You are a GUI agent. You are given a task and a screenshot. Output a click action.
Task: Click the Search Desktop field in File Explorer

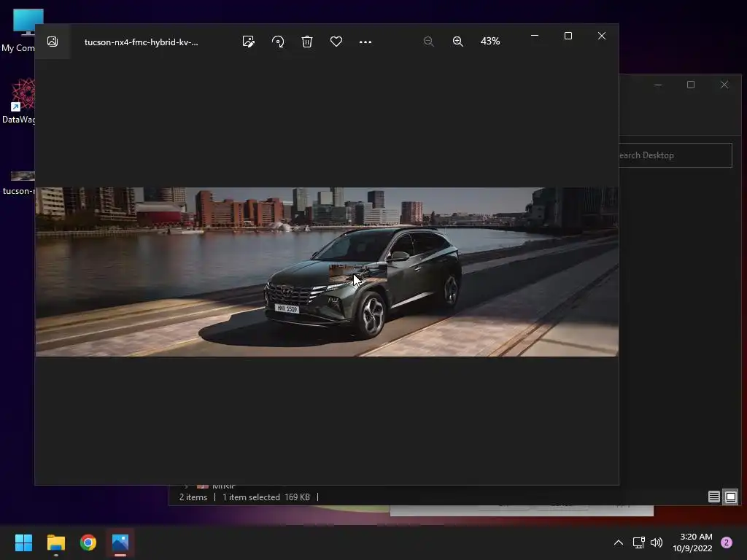[675, 155]
